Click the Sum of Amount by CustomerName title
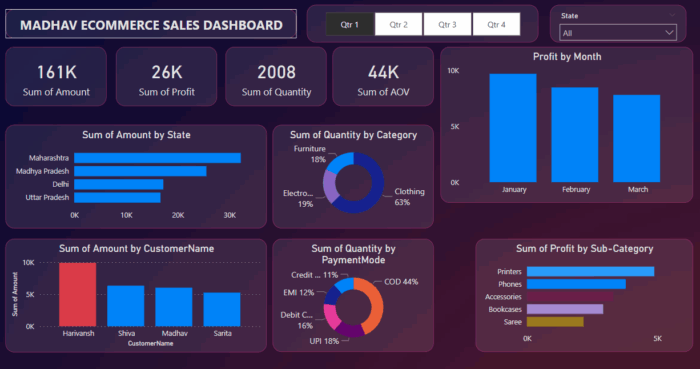 tap(136, 249)
